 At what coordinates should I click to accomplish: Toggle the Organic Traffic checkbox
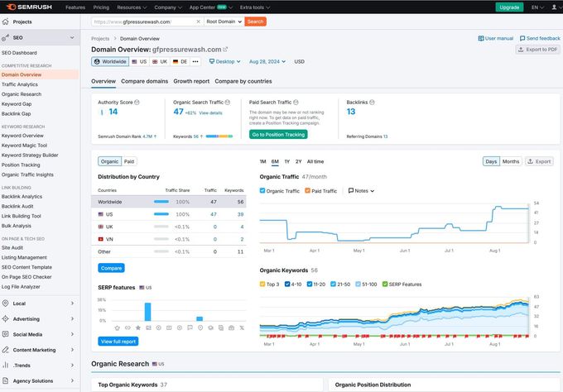pyautogui.click(x=262, y=190)
